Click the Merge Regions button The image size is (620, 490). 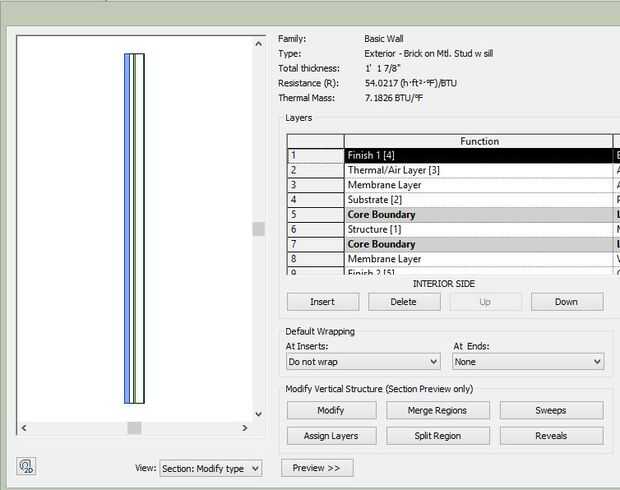click(x=438, y=410)
